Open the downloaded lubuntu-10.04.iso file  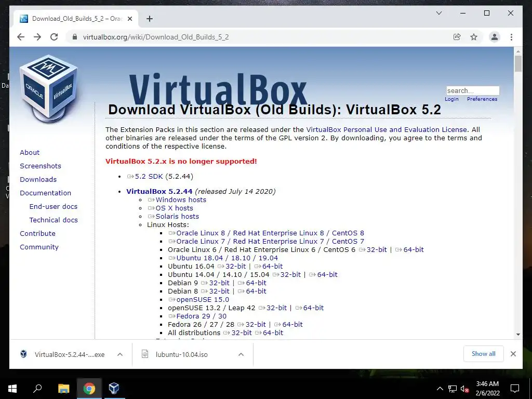[x=181, y=354]
